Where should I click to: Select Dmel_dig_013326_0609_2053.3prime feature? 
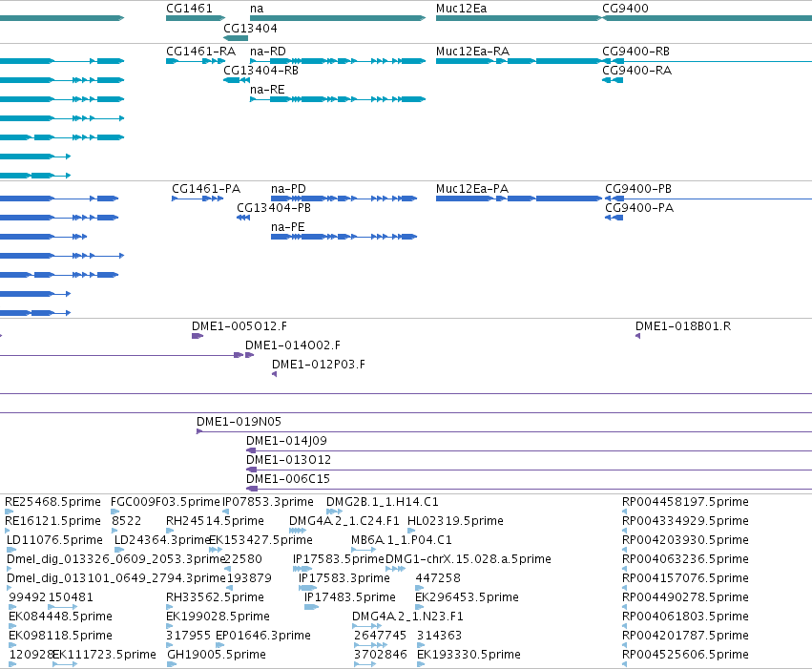click(115, 559)
